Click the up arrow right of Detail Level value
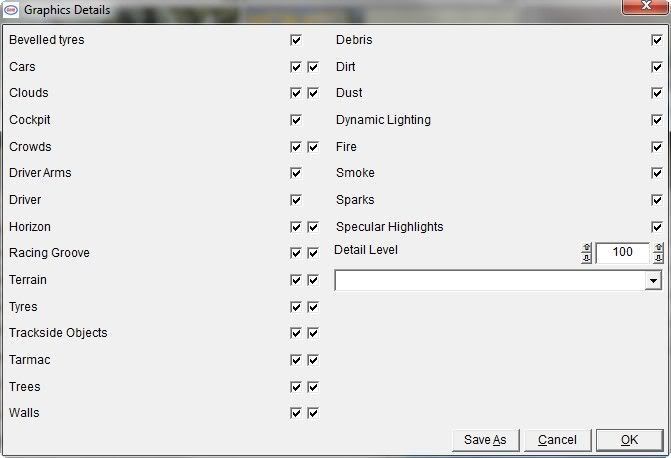 coord(658,248)
